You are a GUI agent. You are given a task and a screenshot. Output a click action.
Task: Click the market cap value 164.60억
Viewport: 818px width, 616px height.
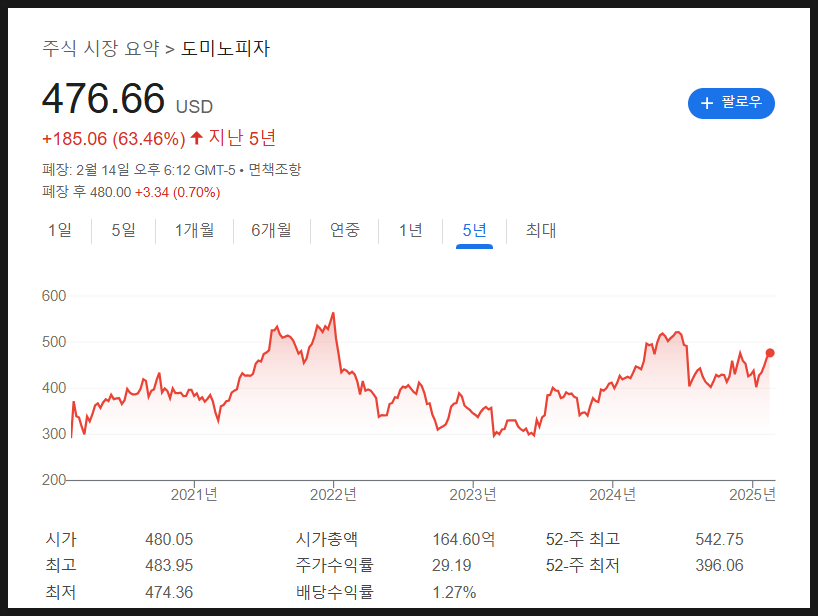463,539
